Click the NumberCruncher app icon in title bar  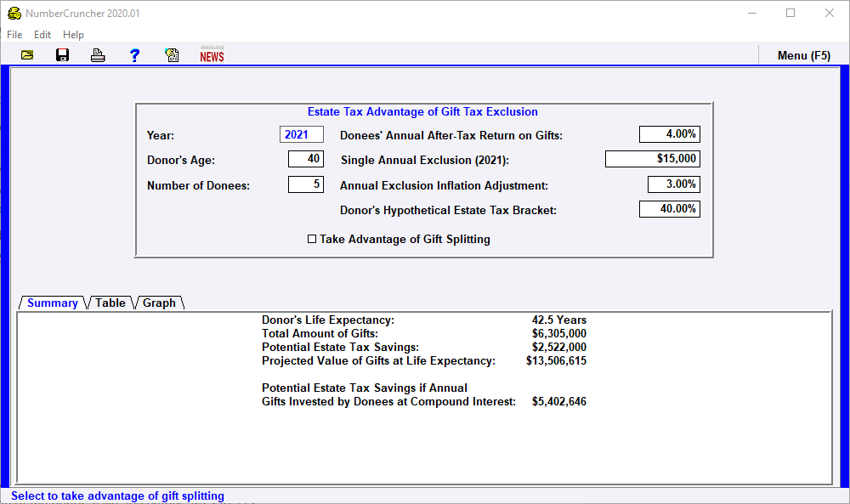click(14, 13)
